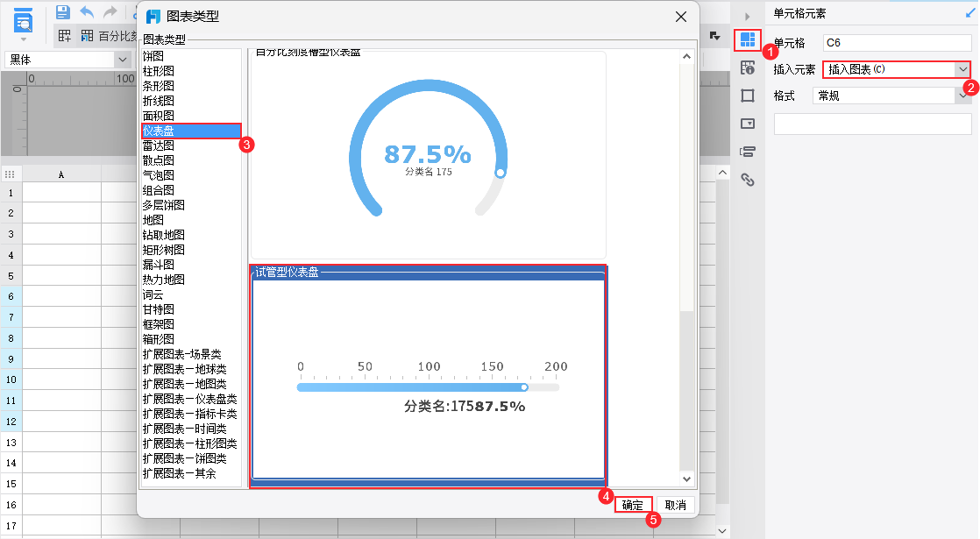Expand the 插入元素 dropdown arrow
This screenshot has height=539, width=980.
click(962, 69)
